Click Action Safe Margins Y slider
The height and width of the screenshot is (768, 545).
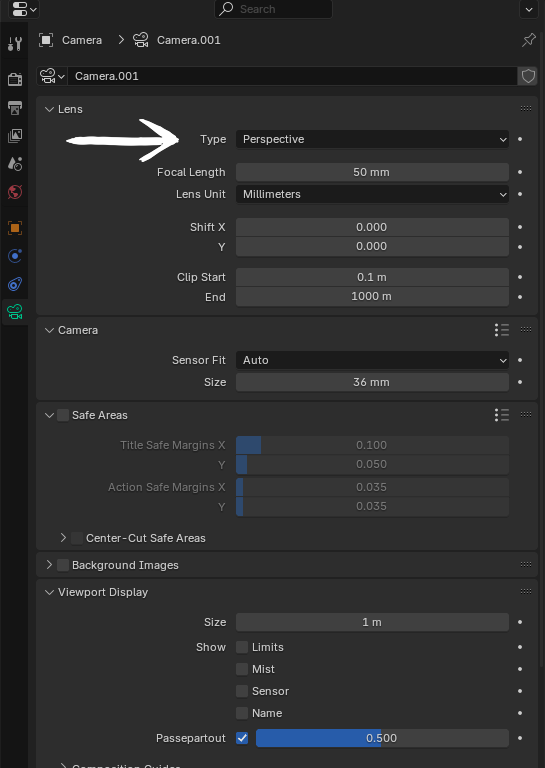click(372, 506)
